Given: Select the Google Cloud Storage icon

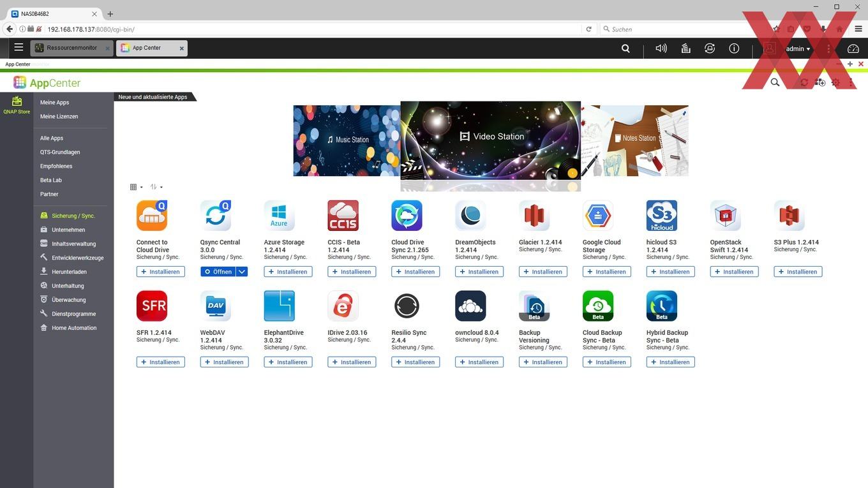Looking at the screenshot, I should pyautogui.click(x=599, y=216).
